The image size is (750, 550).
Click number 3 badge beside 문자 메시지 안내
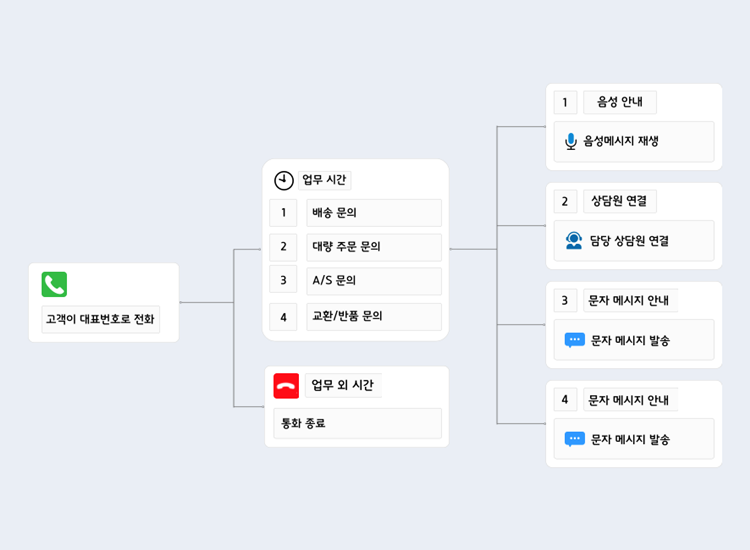[565, 300]
